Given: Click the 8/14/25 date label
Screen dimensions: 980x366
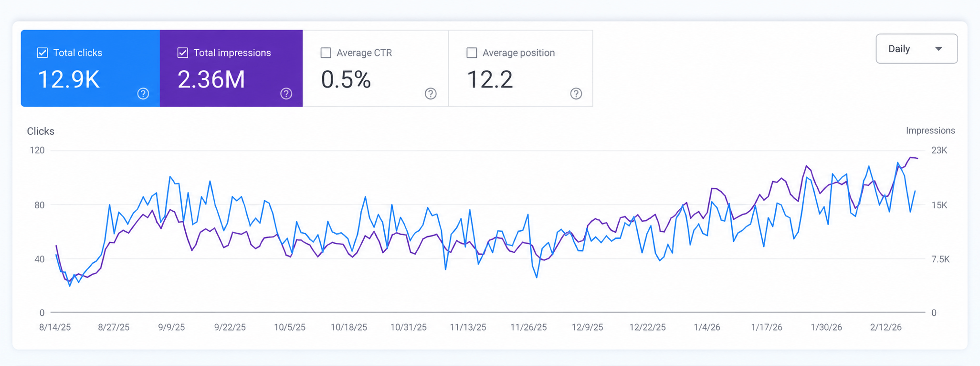Looking at the screenshot, I should point(55,327).
